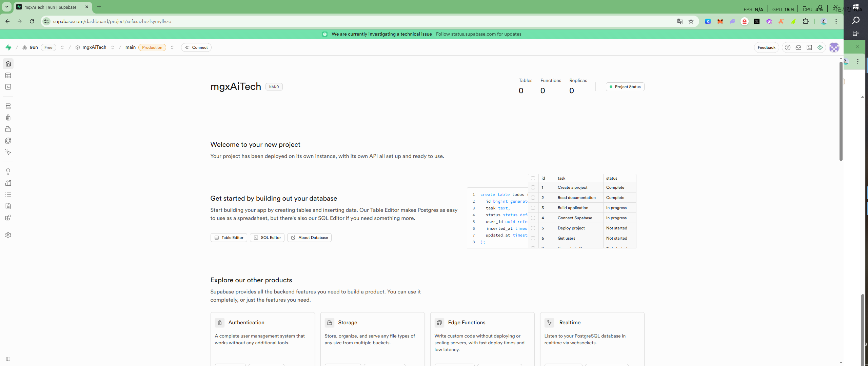Click the Supabase logo in header
This screenshot has height=366, width=868.
point(8,47)
